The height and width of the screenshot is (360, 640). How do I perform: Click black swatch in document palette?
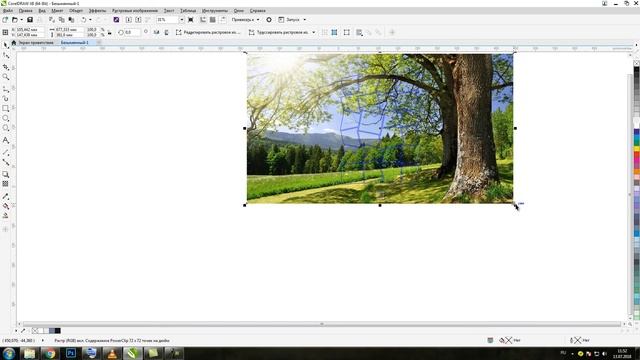pos(58,331)
